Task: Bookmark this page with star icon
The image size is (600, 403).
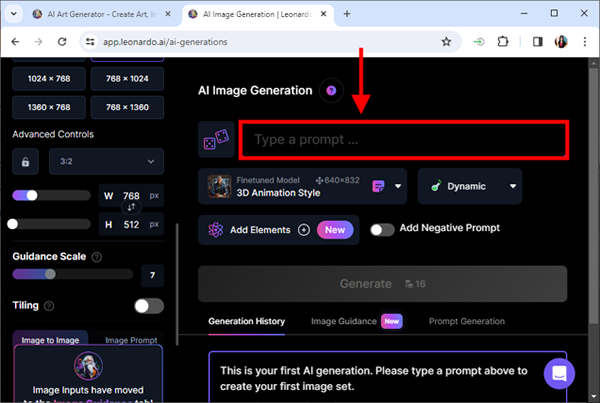Action: (446, 42)
